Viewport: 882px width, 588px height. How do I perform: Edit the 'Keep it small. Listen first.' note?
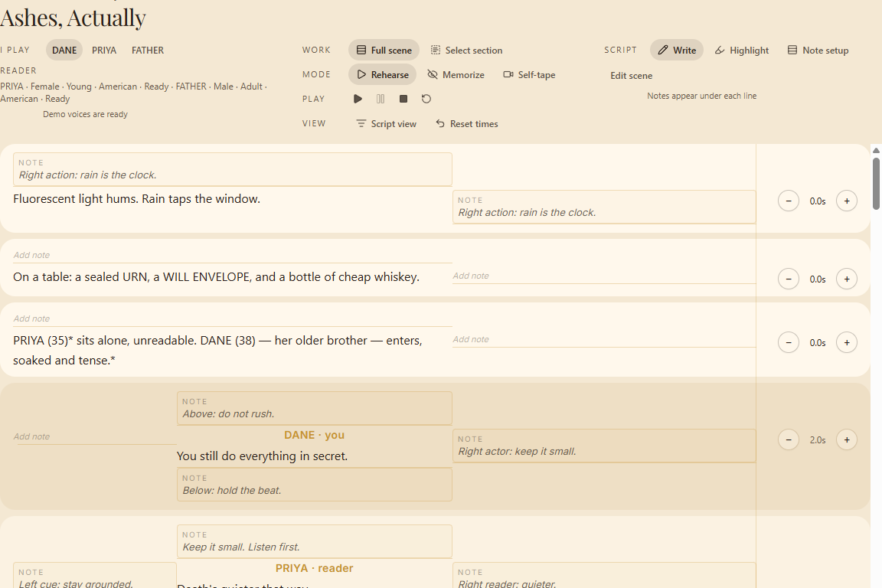315,541
